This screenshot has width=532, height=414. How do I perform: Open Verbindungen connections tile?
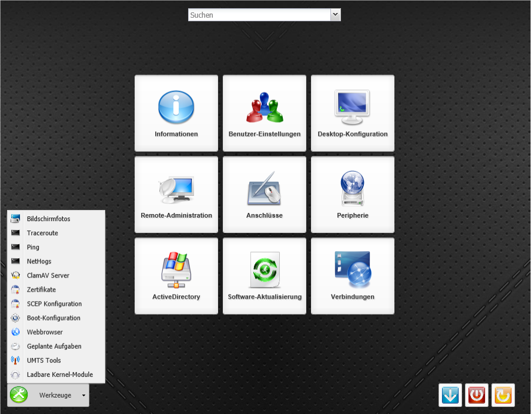click(353, 276)
